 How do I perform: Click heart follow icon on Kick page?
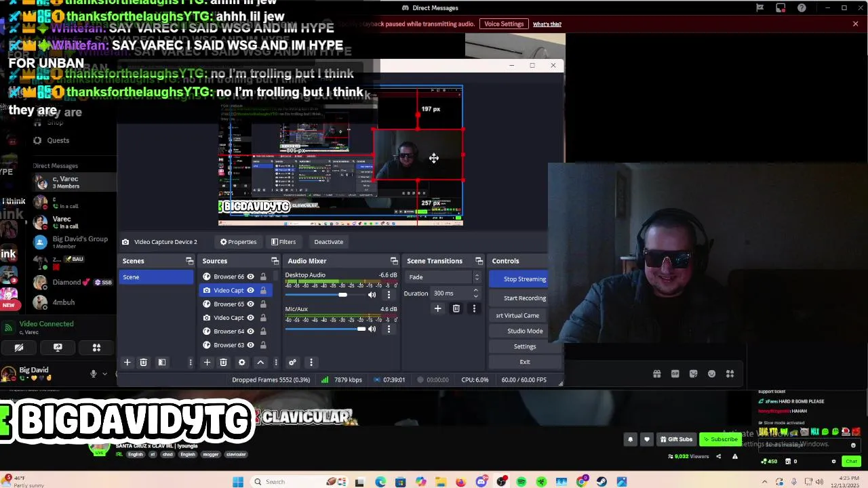pyautogui.click(x=647, y=439)
